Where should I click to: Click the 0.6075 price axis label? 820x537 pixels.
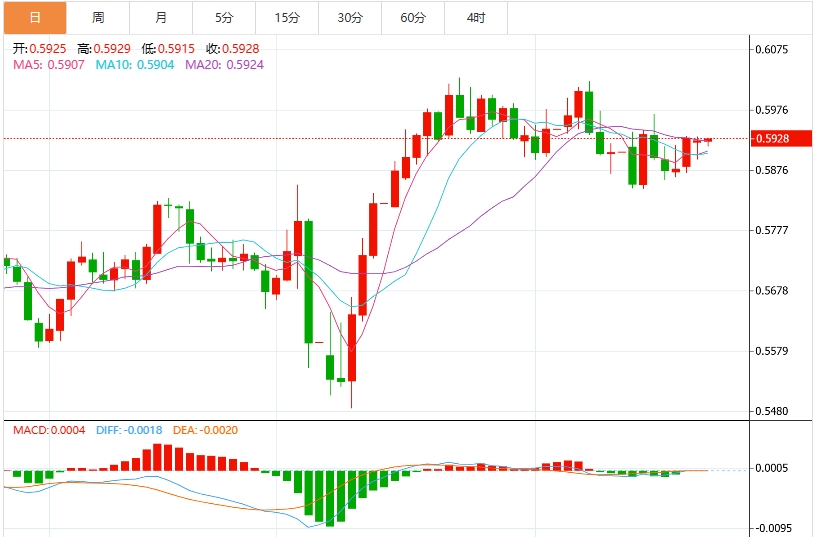pos(772,50)
